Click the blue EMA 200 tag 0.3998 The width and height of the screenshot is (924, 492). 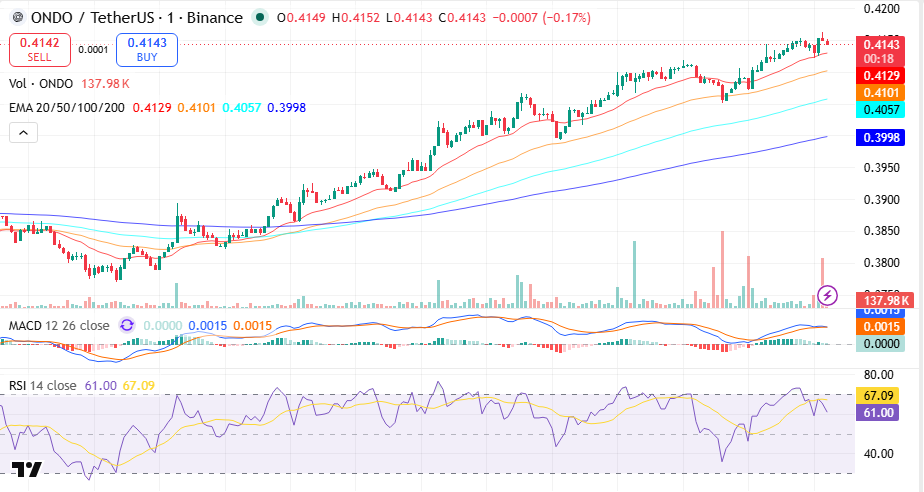[x=880, y=138]
